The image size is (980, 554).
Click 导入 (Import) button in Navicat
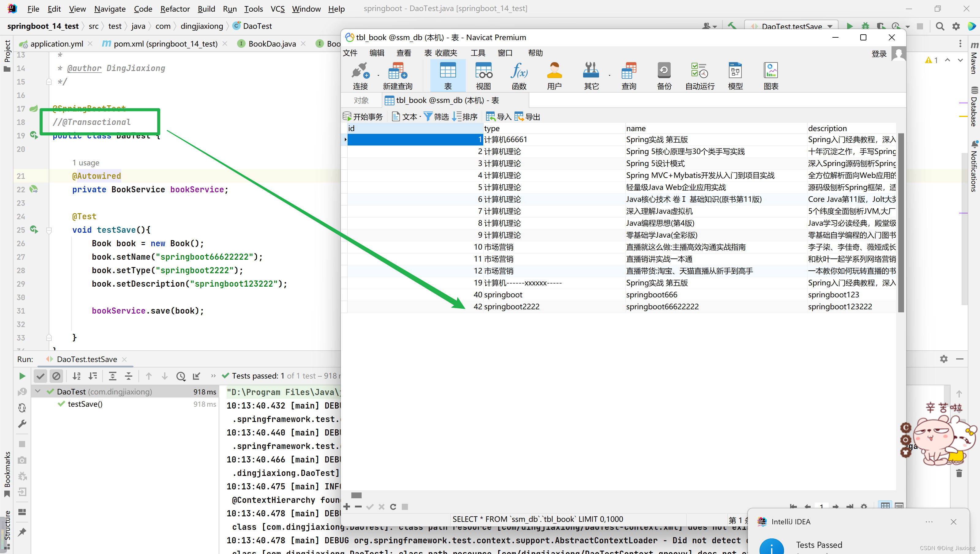coord(499,117)
